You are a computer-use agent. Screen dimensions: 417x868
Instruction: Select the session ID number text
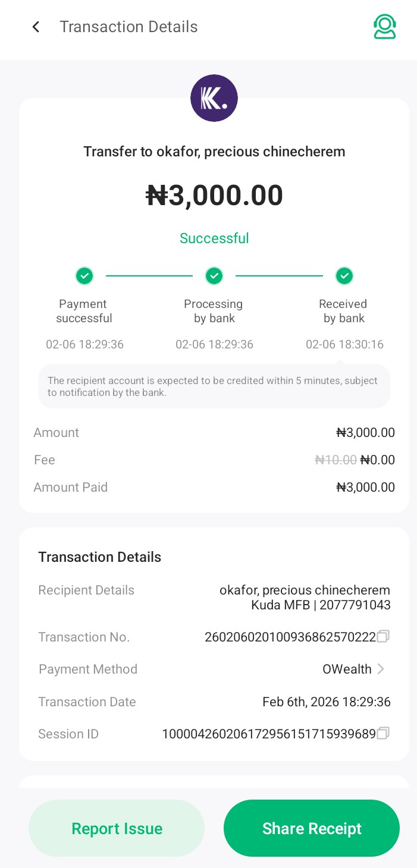(269, 734)
